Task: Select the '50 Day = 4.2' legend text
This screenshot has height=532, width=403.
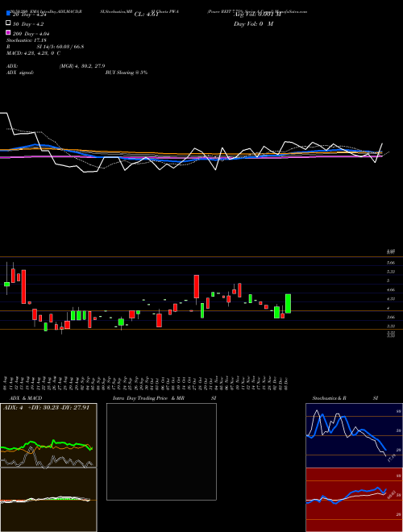Action: pos(28,24)
